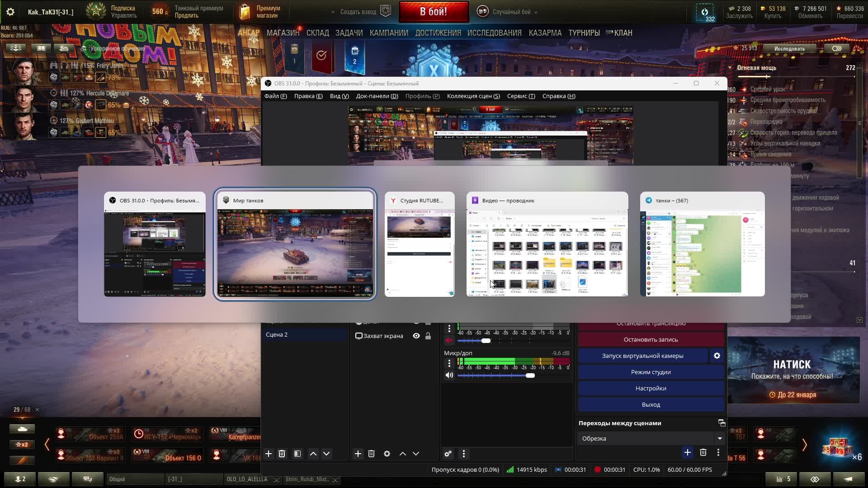Open scene filters icon in OBS scenes toolbar
This screenshot has height=488, width=868.
click(x=297, y=454)
